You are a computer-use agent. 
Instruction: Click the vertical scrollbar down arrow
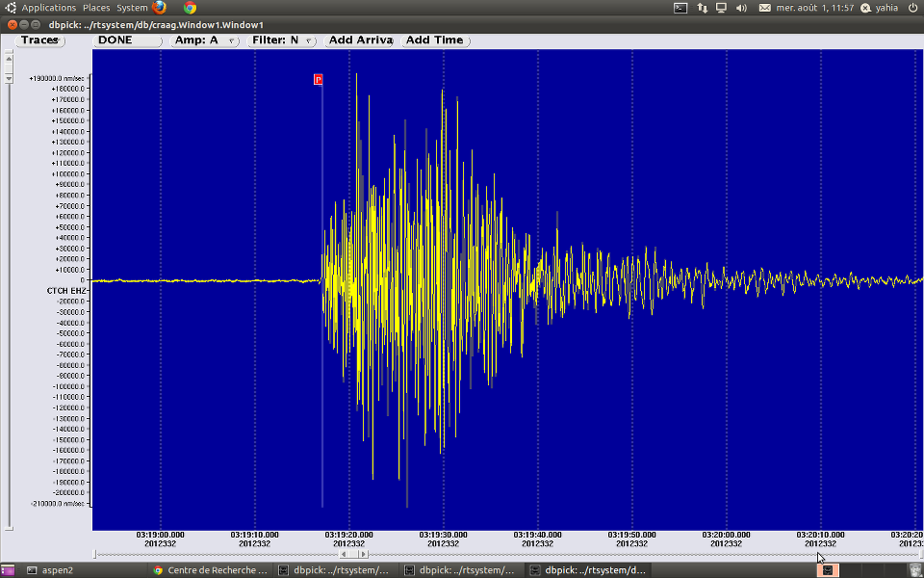[9, 78]
